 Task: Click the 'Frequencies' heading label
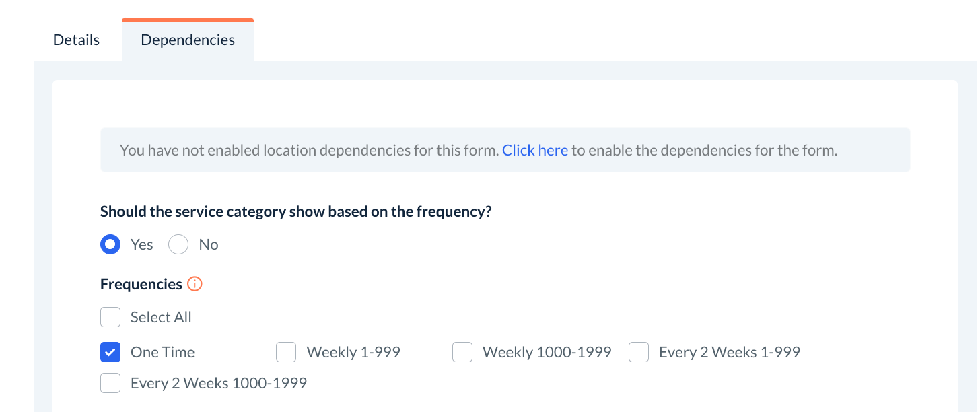tap(141, 284)
